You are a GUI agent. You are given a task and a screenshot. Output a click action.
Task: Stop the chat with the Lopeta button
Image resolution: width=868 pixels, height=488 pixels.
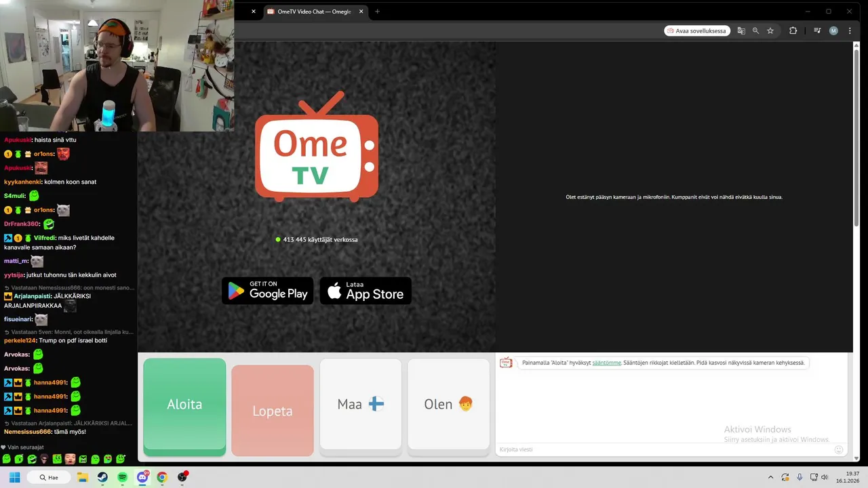273,411
